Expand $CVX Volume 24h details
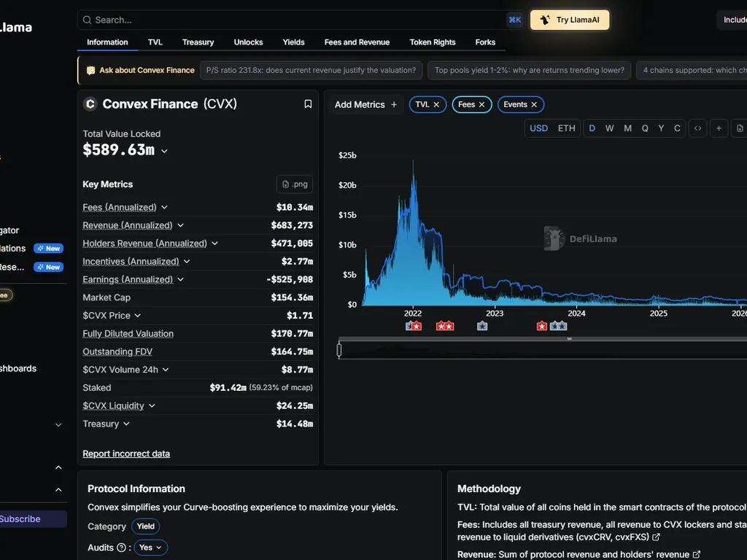747x560 pixels. click(x=166, y=370)
